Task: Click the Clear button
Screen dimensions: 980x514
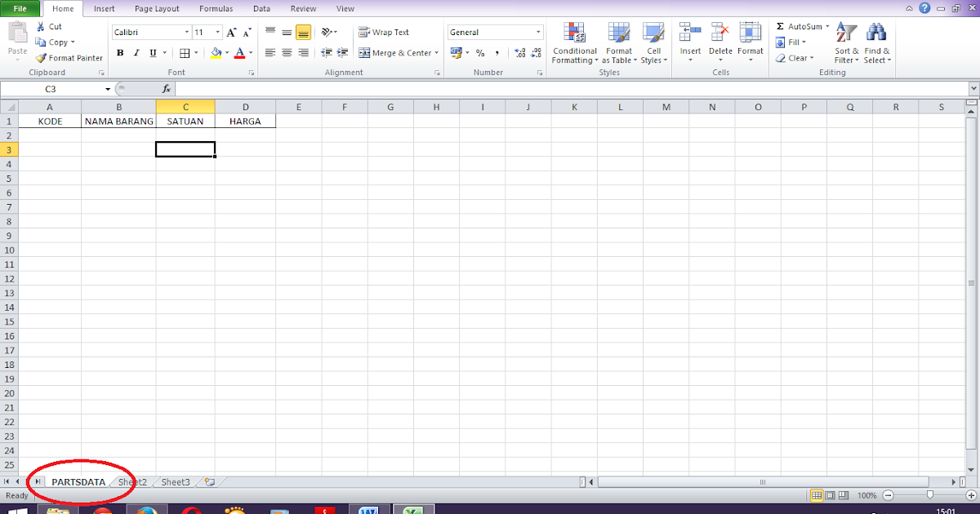Action: tap(795, 58)
